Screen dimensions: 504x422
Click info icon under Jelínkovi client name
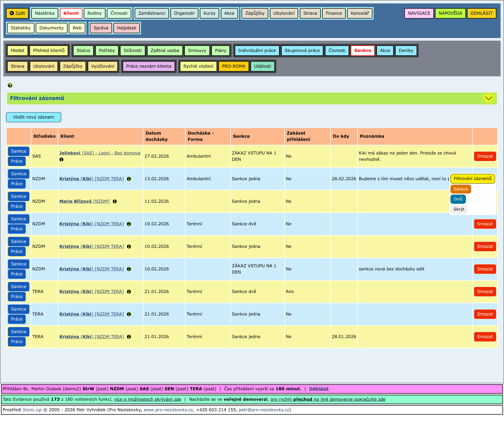point(61,160)
